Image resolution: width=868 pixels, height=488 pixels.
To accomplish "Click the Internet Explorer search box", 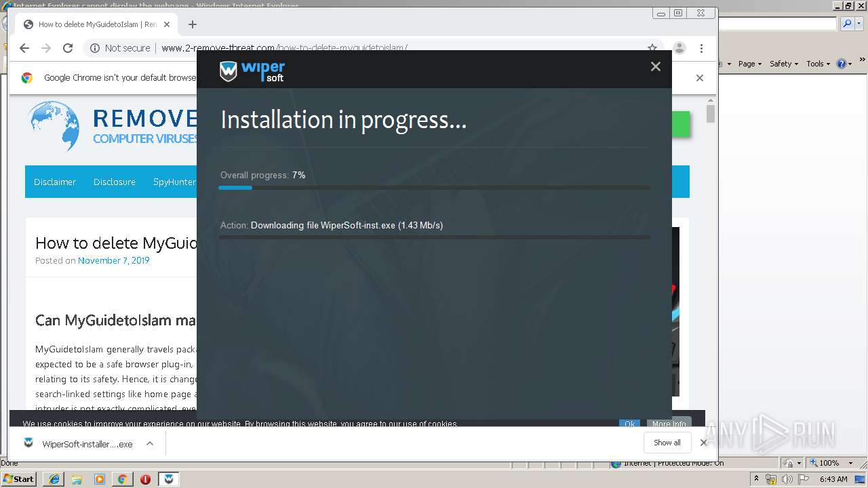I will (778, 24).
